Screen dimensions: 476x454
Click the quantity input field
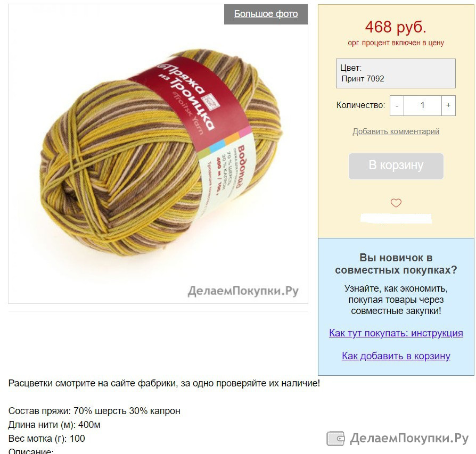(x=423, y=105)
